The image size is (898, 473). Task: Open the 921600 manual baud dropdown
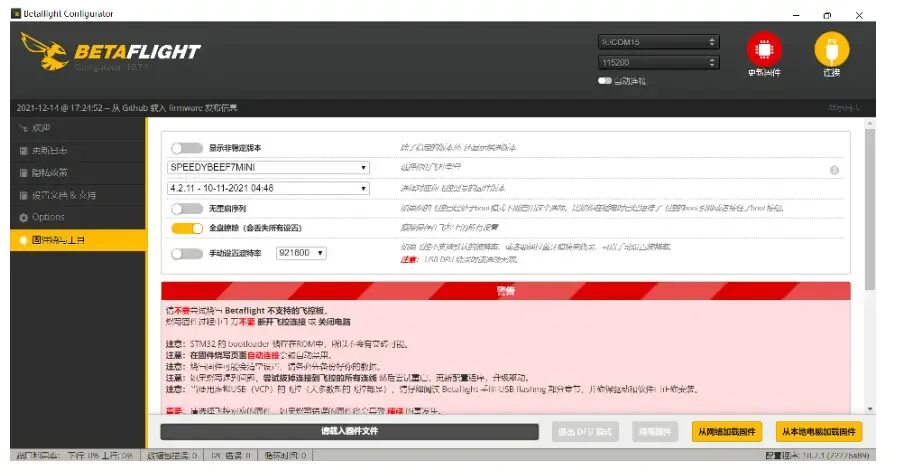pos(301,253)
